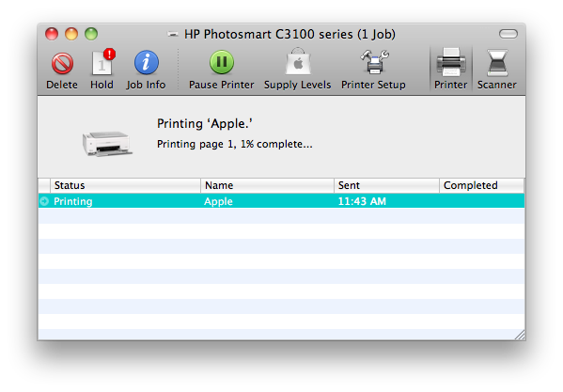The image size is (563, 392).
Task: Click the 11:43 AM sent time cell
Action: coord(362,201)
